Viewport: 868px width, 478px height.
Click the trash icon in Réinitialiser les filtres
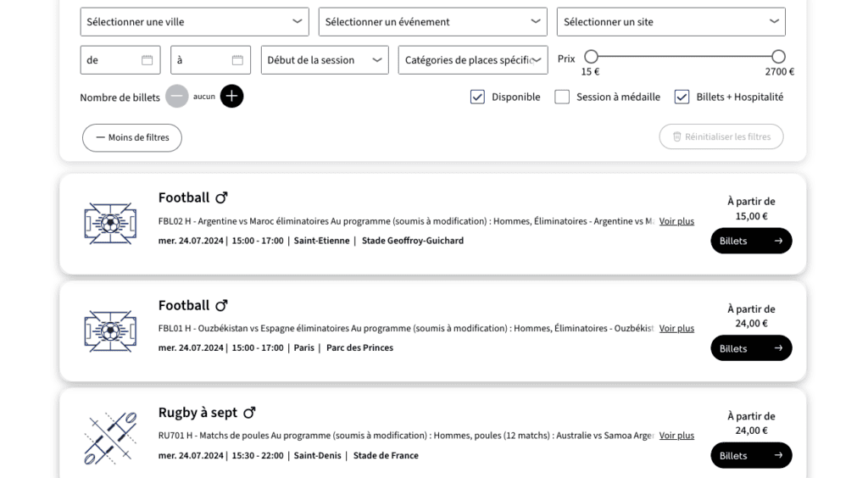(676, 137)
